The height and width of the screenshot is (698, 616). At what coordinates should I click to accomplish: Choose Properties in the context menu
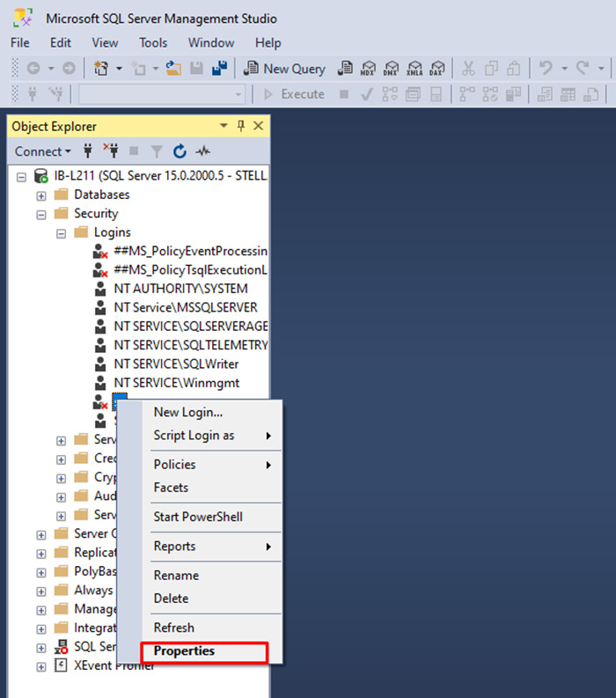tap(204, 651)
